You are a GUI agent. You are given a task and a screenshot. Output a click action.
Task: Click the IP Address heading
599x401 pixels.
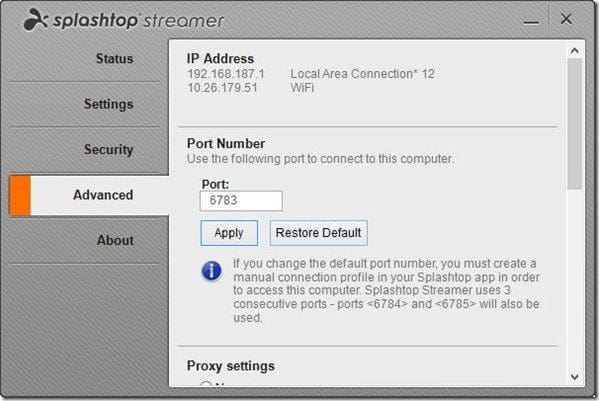pos(220,58)
